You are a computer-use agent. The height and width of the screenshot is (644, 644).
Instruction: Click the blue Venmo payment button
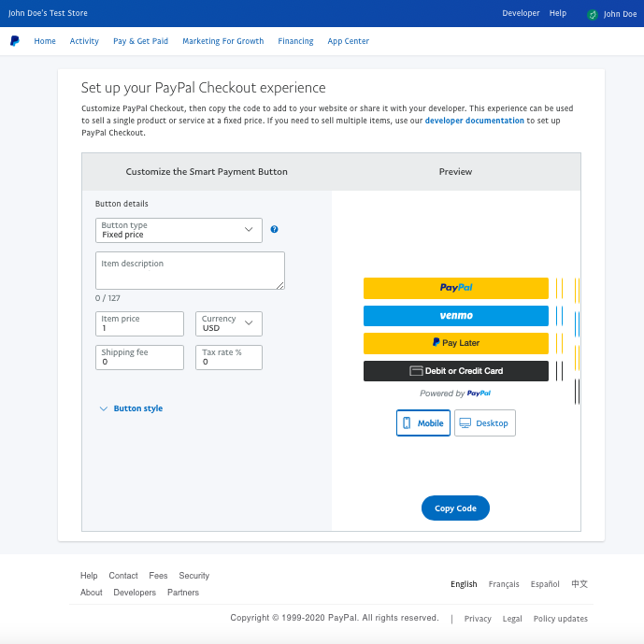(x=455, y=316)
